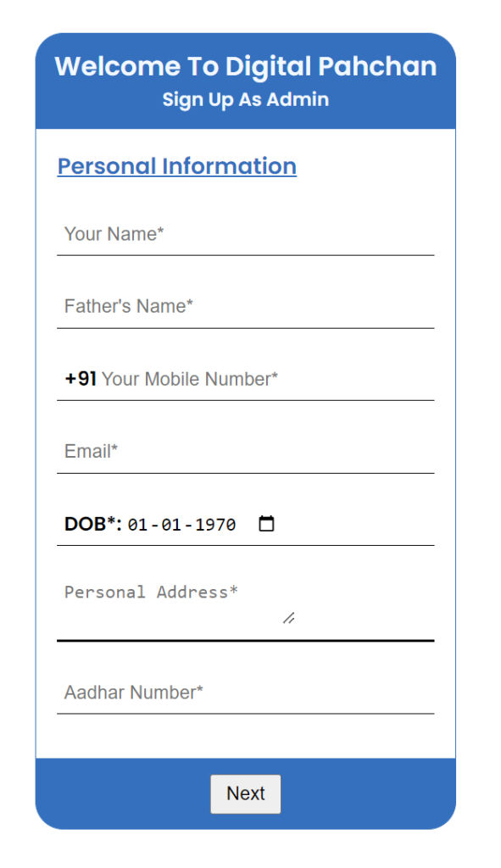The width and height of the screenshot is (501, 868).
Task: Click the Welcome To Digital Pahchan title
Action: click(246, 66)
